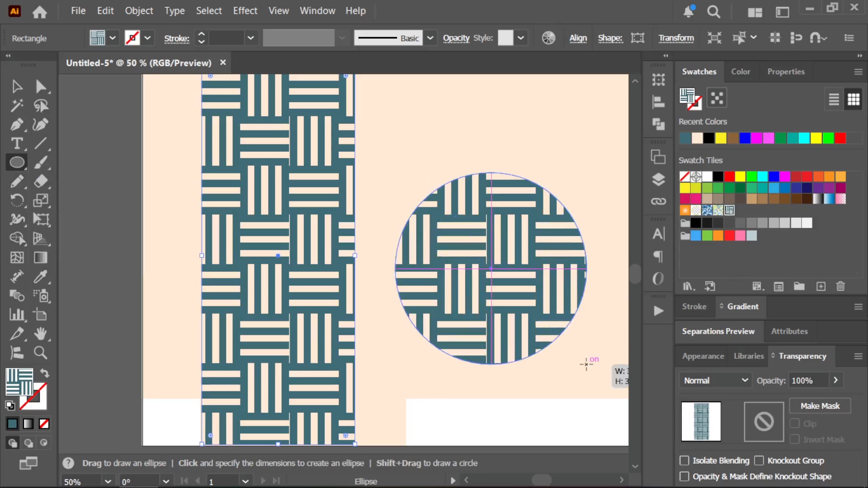Expand the zoom level 50% dropdown
This screenshot has width=868, height=488.
coord(108,481)
